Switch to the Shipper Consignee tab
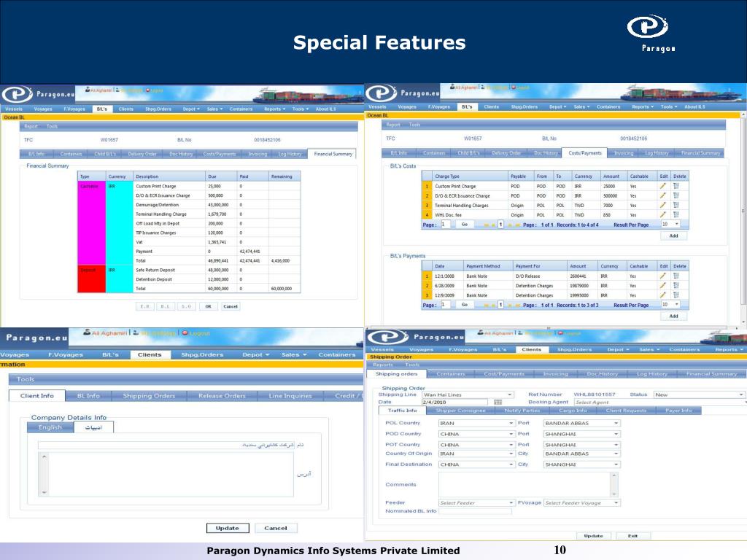 pyautogui.click(x=460, y=411)
